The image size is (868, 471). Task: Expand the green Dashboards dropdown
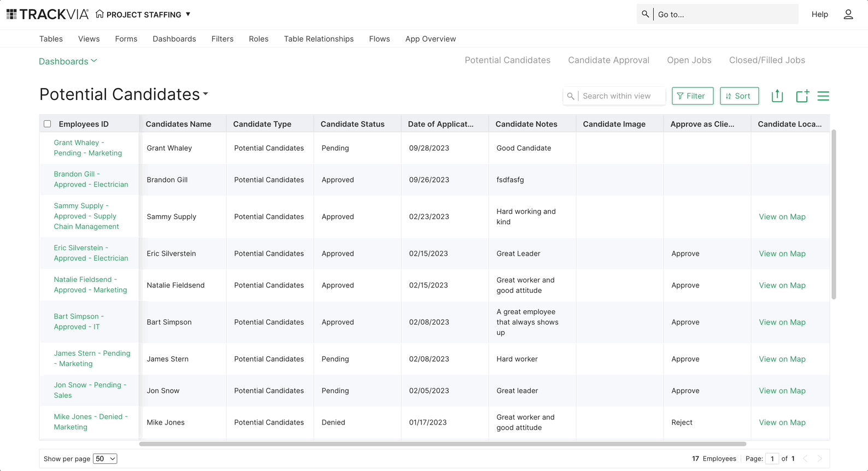point(68,61)
